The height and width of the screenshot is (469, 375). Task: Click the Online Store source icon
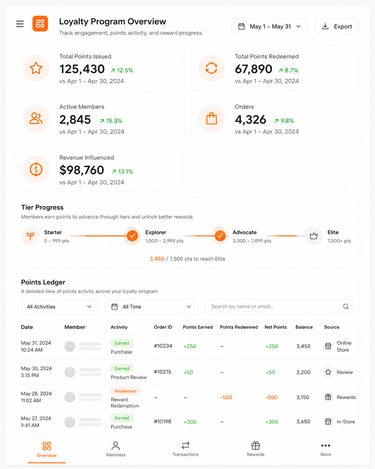click(x=328, y=346)
